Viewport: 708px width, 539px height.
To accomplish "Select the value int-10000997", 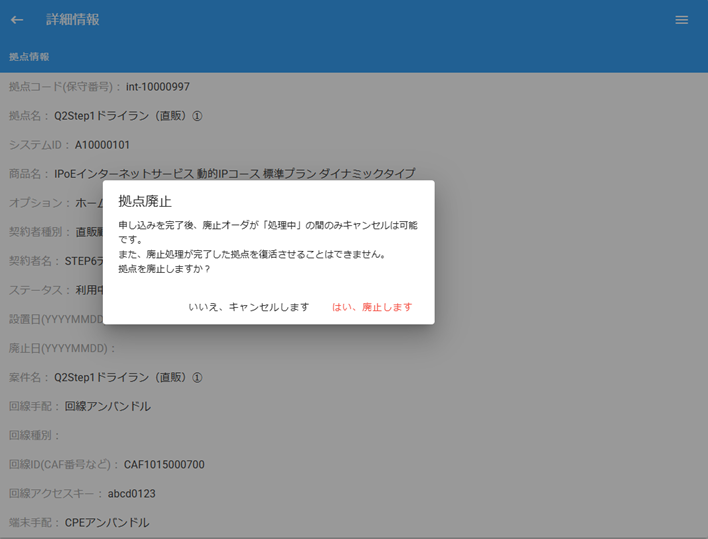I will tap(158, 87).
